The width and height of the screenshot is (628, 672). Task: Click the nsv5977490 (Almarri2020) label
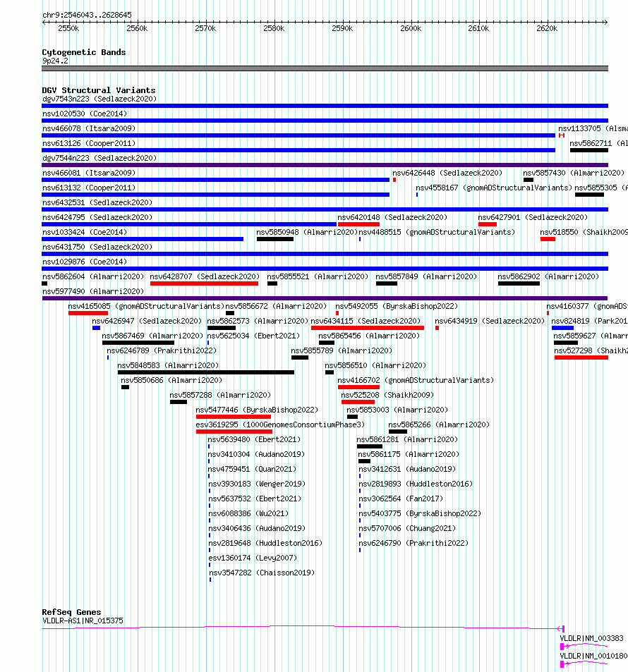pyautogui.click(x=93, y=291)
